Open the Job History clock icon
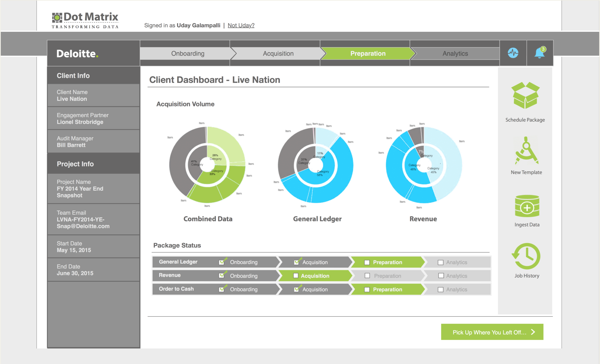This screenshot has width=600, height=364. click(x=526, y=256)
